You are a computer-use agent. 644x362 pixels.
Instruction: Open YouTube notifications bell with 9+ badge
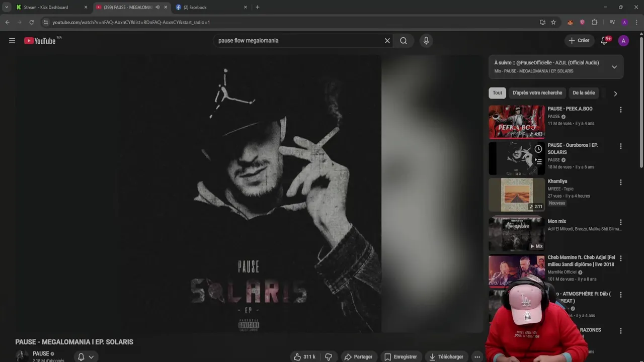pyautogui.click(x=605, y=41)
